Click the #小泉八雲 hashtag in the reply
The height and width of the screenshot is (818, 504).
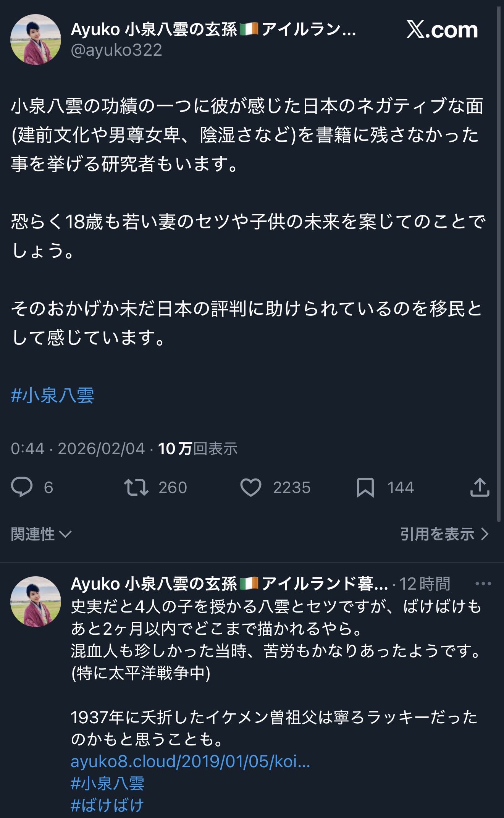point(107,783)
